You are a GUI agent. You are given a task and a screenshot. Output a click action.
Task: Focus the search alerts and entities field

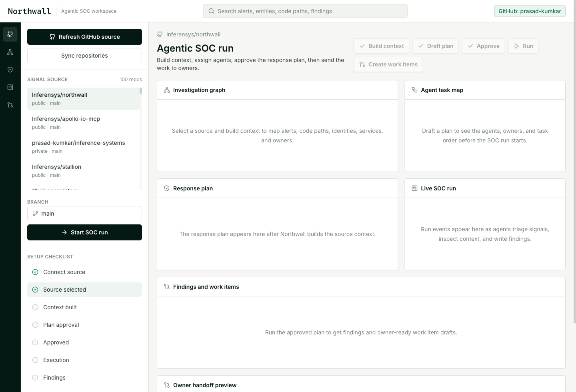(305, 11)
